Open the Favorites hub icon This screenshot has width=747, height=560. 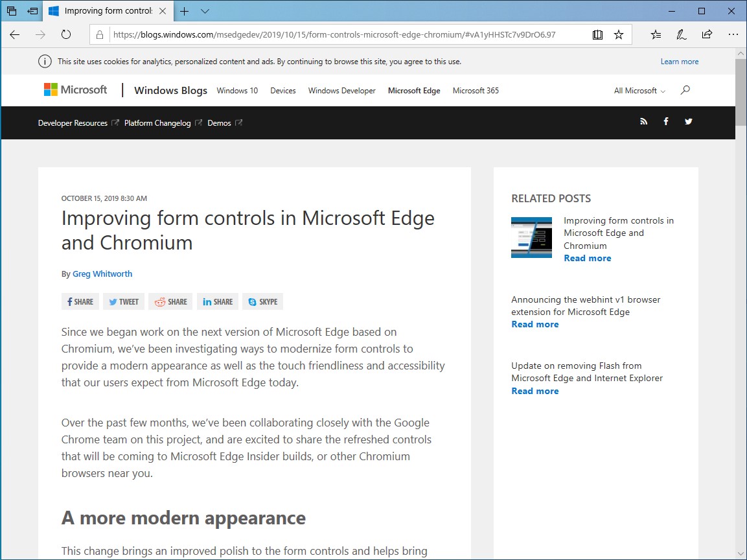(656, 34)
